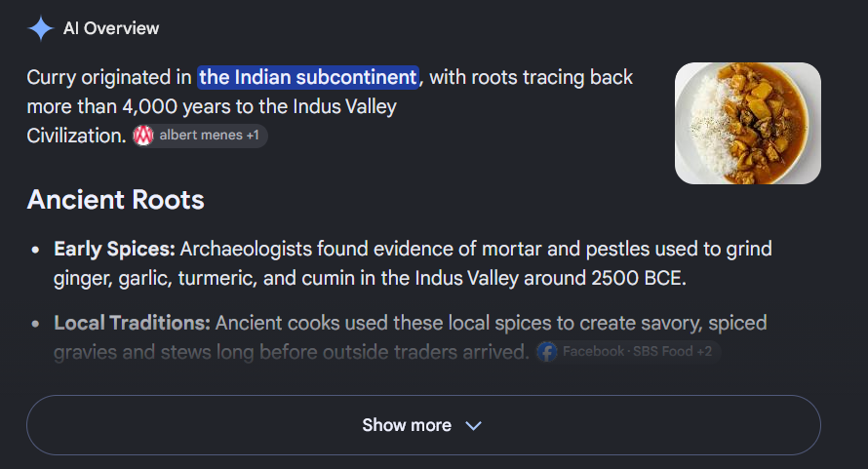Click the '+2' count in Facebook source chip

coord(705,352)
